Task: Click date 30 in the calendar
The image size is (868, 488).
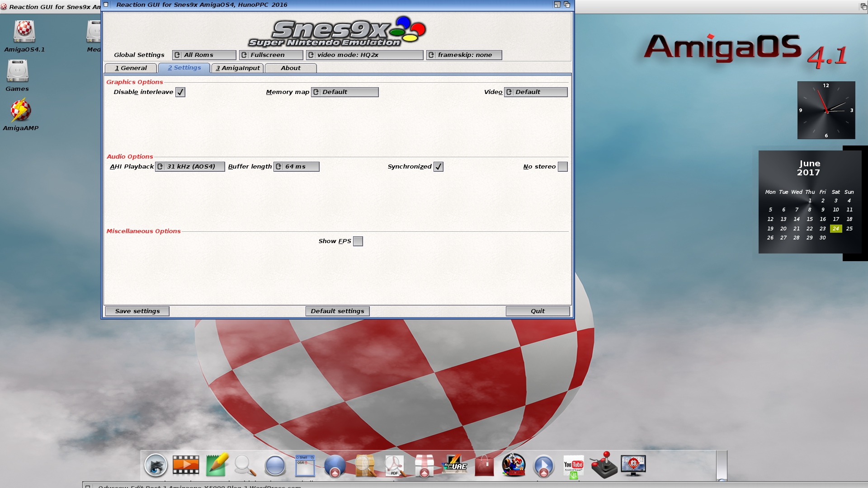Action: [823, 238]
